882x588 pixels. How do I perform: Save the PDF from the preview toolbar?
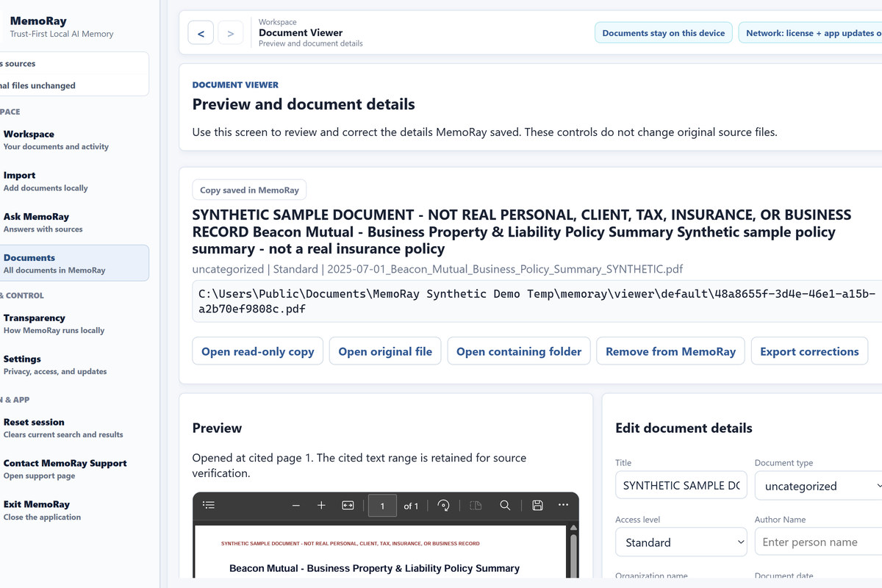(537, 505)
